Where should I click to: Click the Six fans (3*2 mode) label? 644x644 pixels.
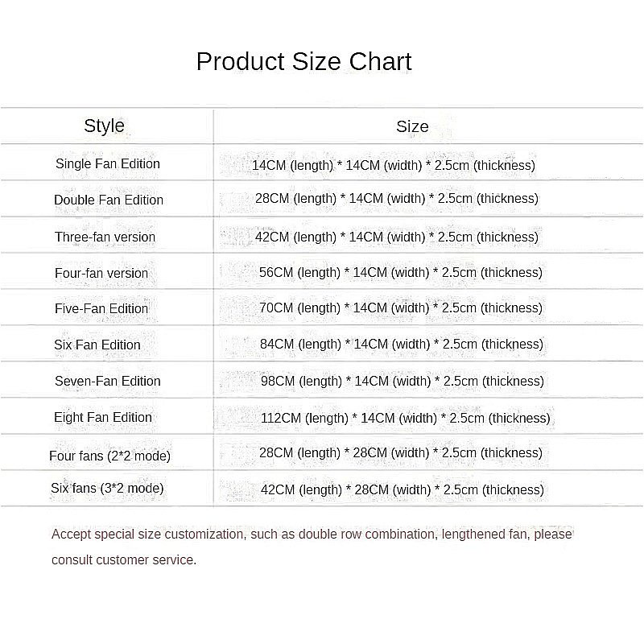click(107, 488)
